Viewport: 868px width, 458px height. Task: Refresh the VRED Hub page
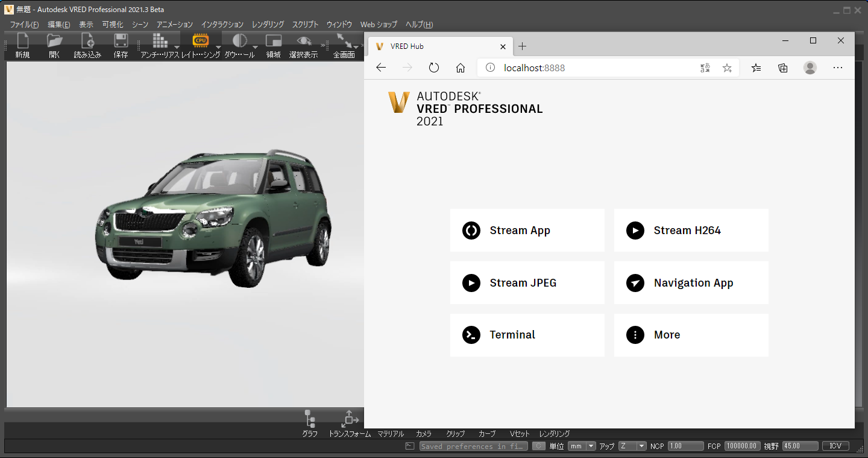tap(434, 68)
